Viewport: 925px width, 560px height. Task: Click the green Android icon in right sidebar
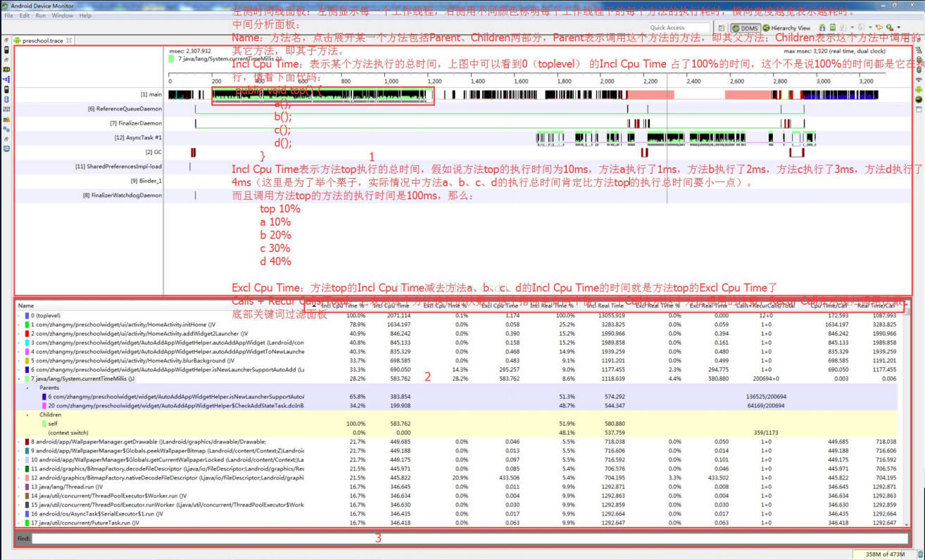point(919,89)
